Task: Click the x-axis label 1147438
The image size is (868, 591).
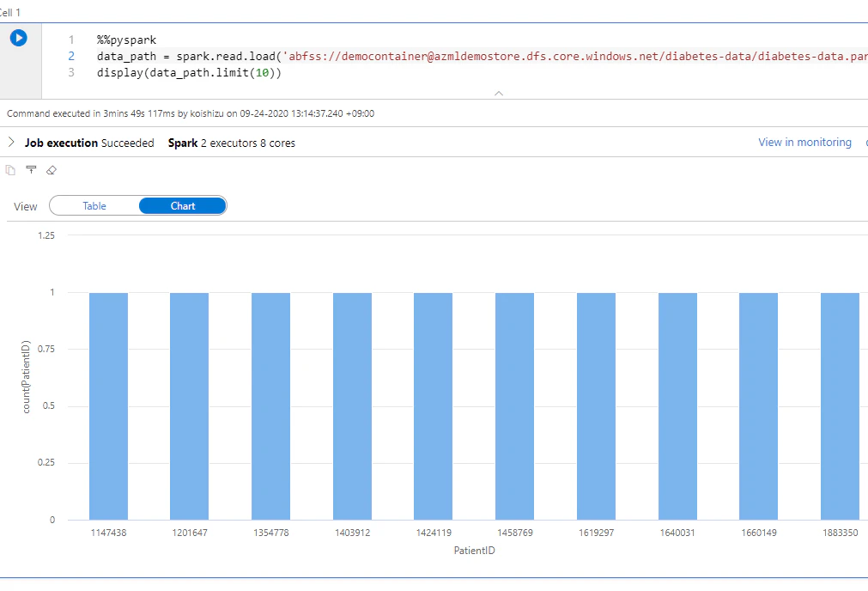Action: click(108, 533)
